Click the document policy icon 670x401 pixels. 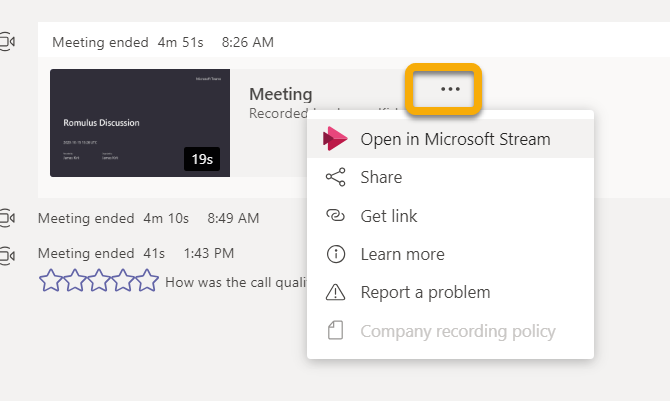[x=335, y=330]
